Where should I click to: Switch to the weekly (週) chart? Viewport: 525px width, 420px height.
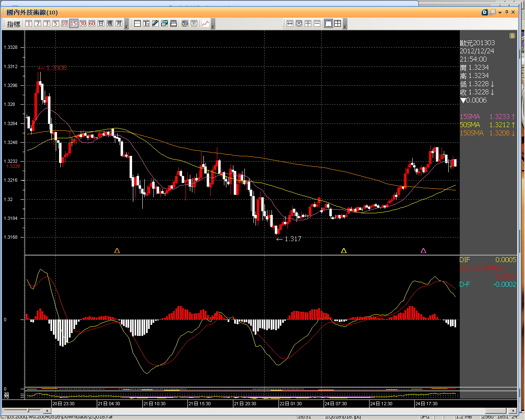tap(110, 24)
